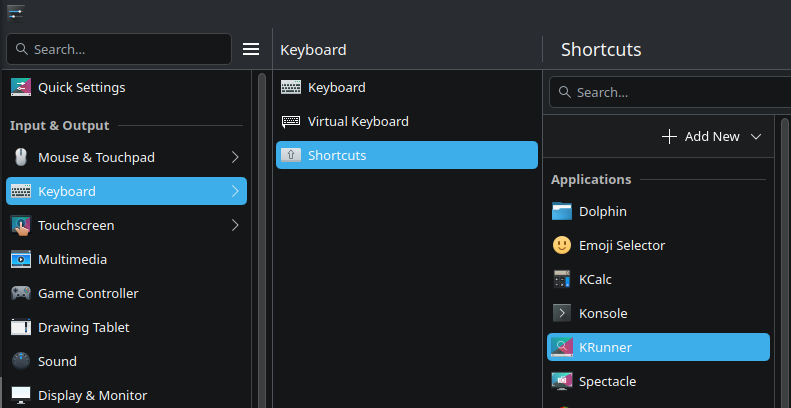Click the Touchscreen hand icon

pos(21,225)
